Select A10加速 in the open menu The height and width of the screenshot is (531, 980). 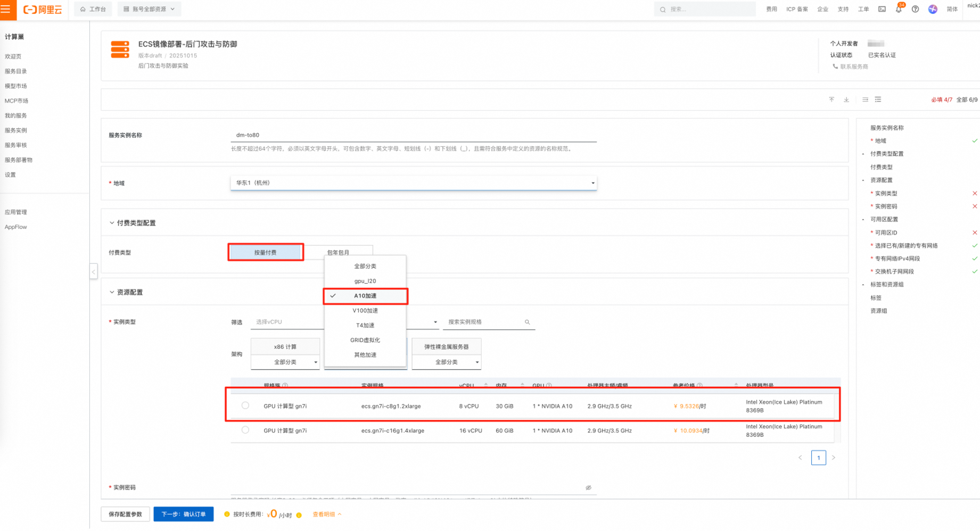[x=365, y=296]
